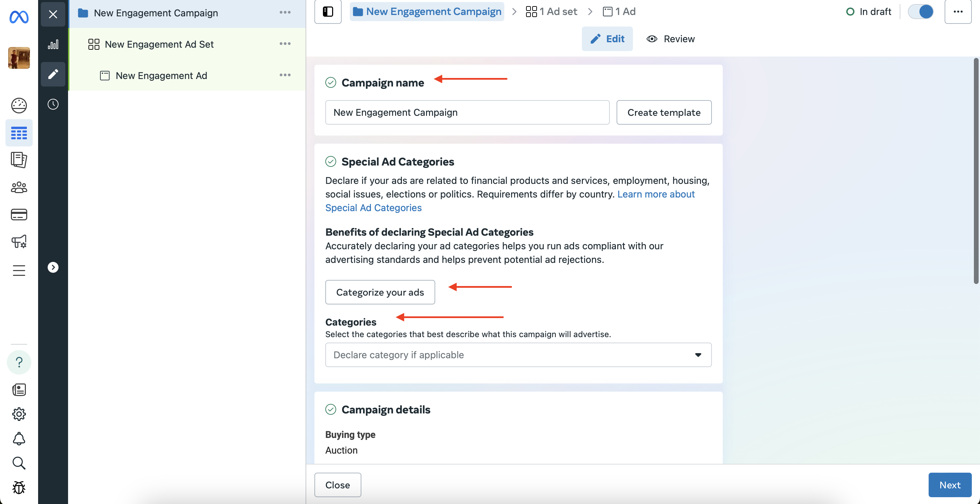Click the Categorize your ads button
This screenshot has height=504, width=980.
[x=380, y=292]
